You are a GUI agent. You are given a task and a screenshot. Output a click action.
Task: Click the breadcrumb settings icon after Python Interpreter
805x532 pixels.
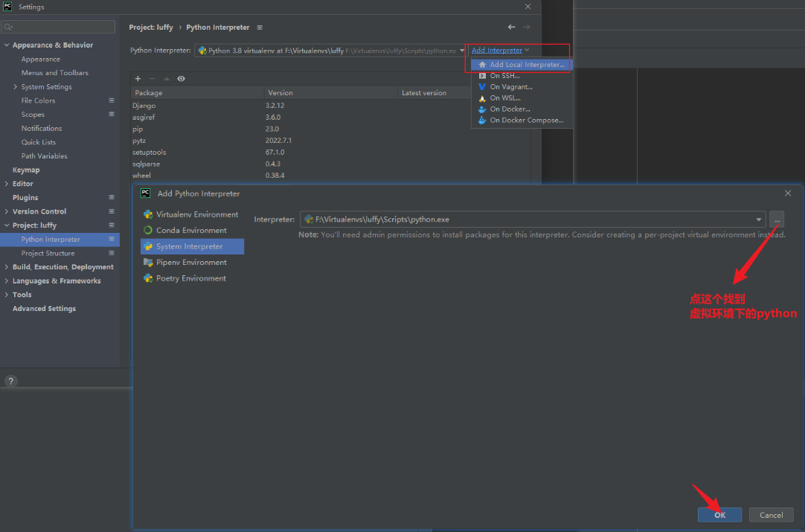pyautogui.click(x=260, y=28)
